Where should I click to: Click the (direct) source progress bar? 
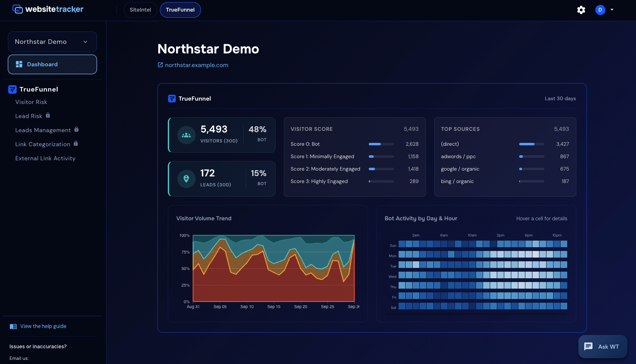point(532,144)
